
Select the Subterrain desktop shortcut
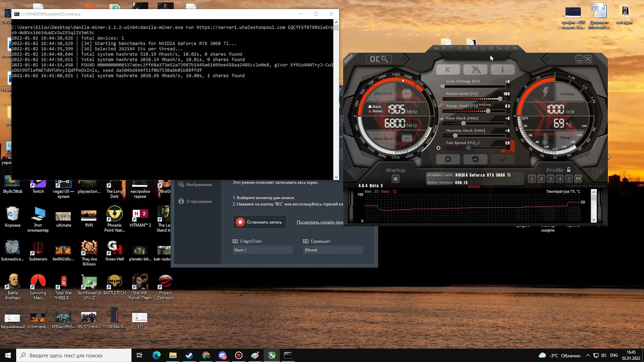38,251
